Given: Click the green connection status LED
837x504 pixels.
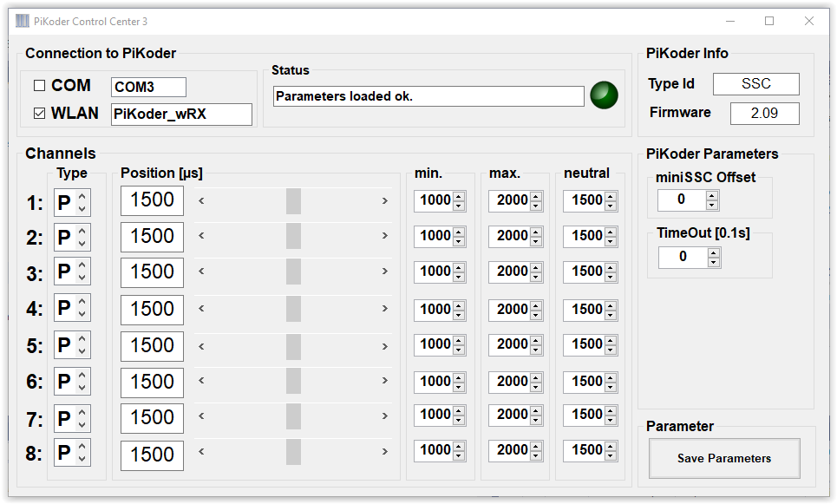Looking at the screenshot, I should tap(604, 95).
